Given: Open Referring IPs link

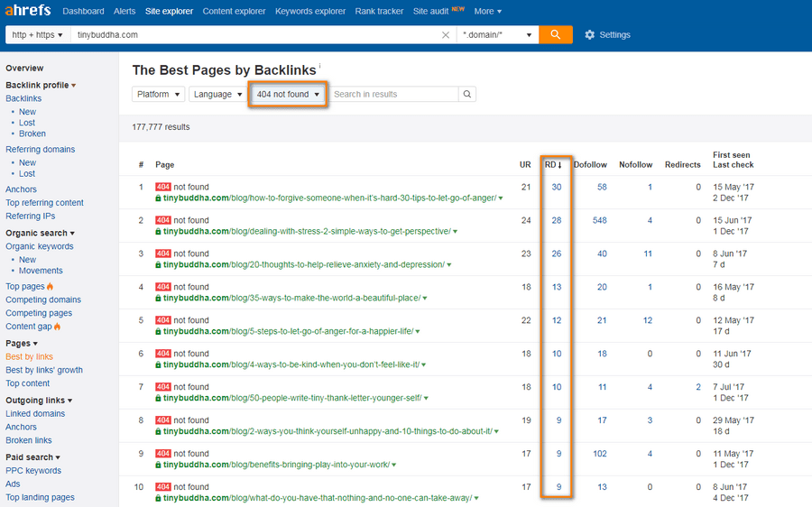Looking at the screenshot, I should 30,216.
